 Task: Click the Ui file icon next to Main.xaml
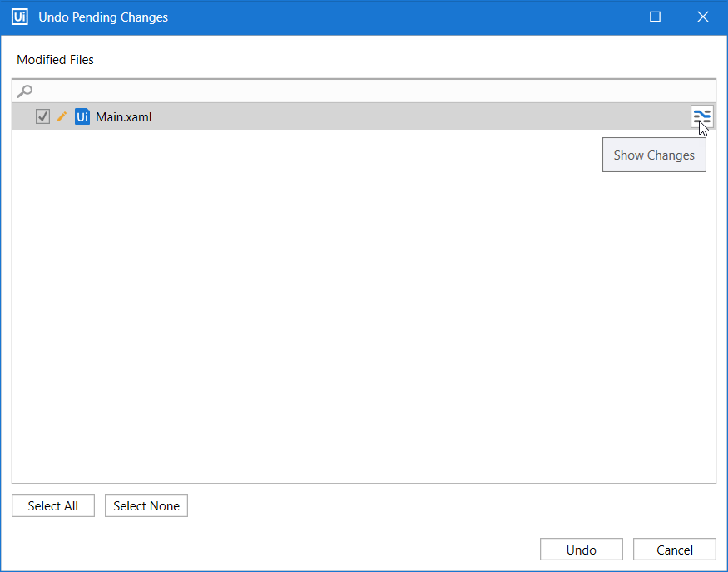[82, 116]
